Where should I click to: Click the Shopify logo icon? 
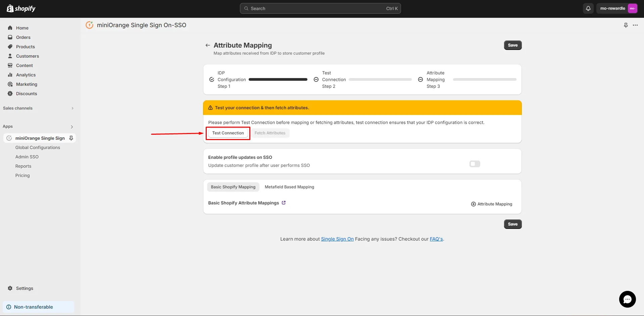click(x=10, y=8)
